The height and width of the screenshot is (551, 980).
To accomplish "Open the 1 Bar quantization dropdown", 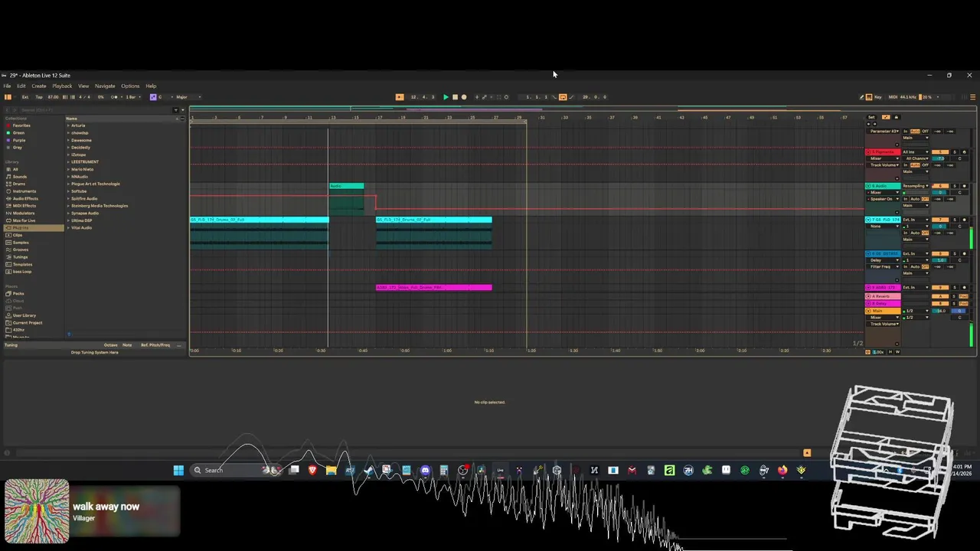I will click(x=132, y=97).
